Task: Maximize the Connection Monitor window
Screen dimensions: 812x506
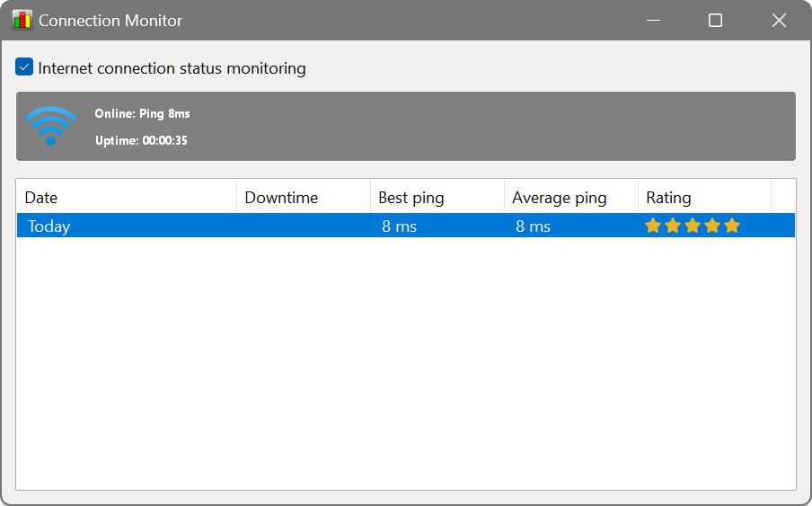Action: [x=715, y=20]
